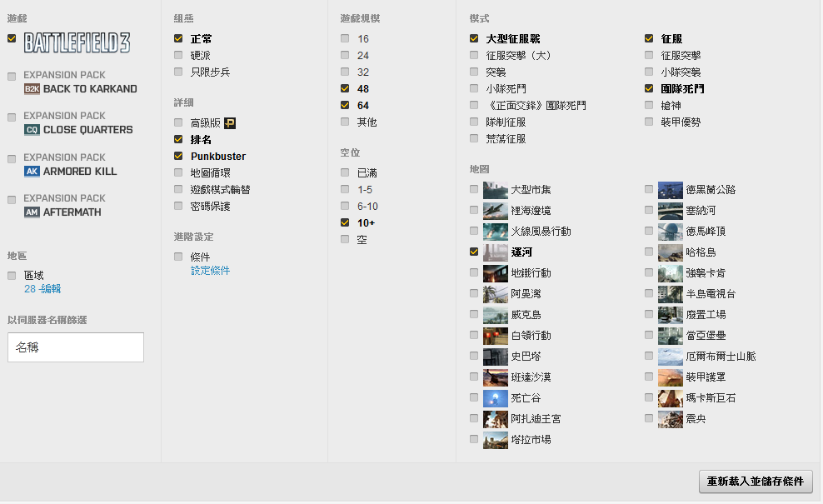Uncheck the Punkbuster checkbox
This screenshot has width=823, height=504.
178,156
